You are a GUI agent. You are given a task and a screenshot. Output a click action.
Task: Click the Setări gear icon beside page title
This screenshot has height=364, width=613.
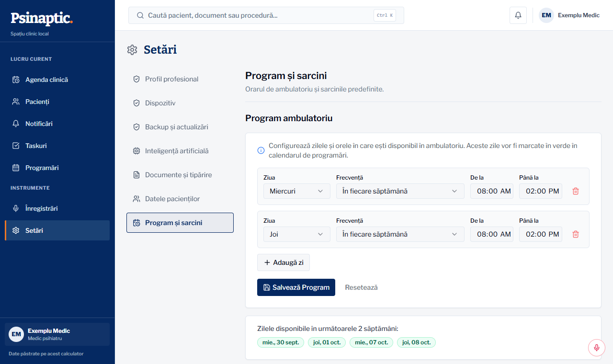(x=132, y=50)
